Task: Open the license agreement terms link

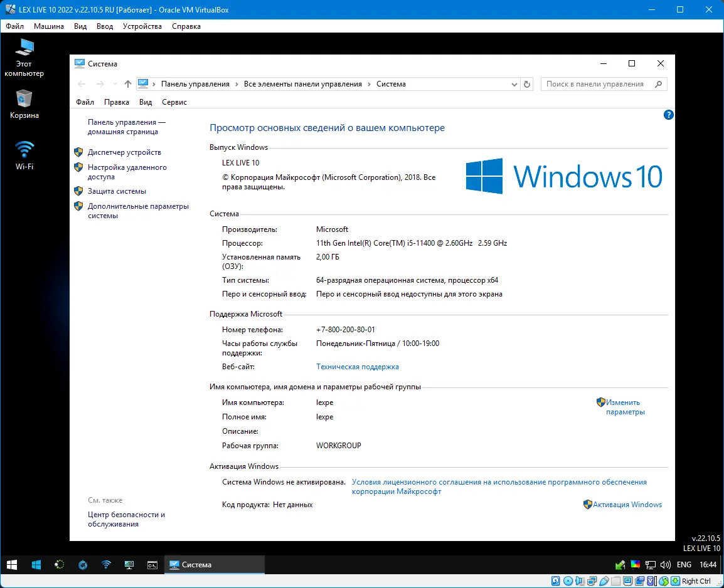Action: click(x=499, y=486)
